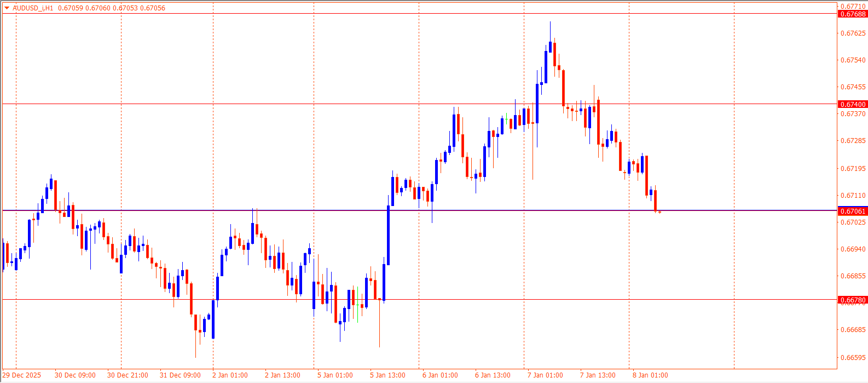
Task: Click the 0.67110 value on the price axis
Action: (853, 196)
